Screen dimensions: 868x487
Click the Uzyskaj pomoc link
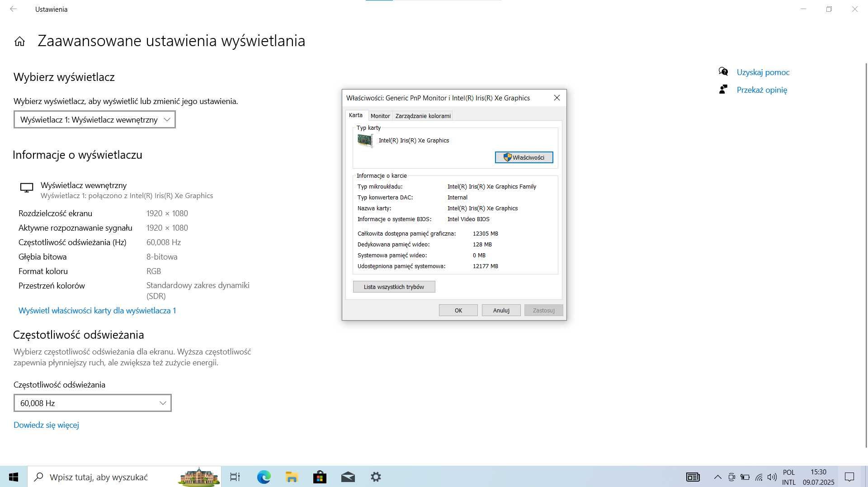click(x=763, y=72)
